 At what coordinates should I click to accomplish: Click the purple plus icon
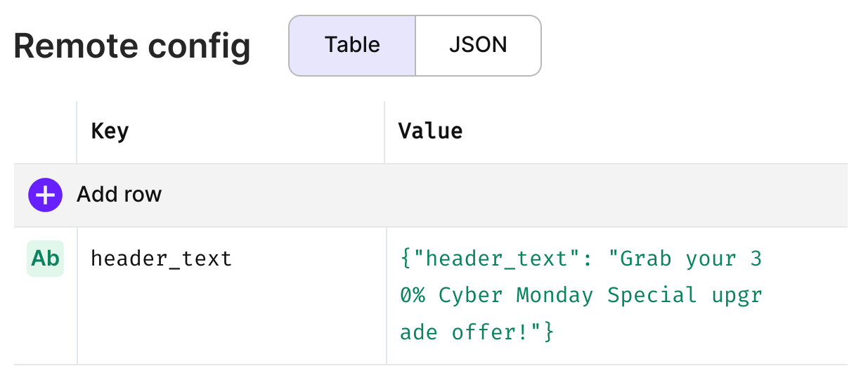pyautogui.click(x=45, y=195)
